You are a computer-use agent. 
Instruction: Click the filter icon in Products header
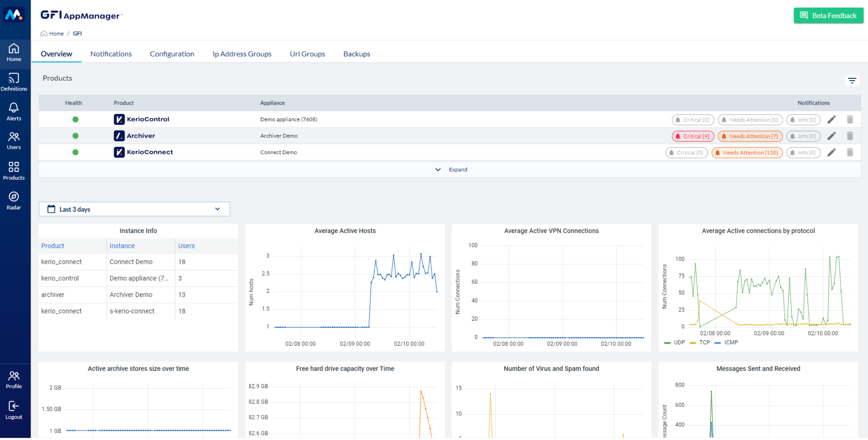[852, 81]
